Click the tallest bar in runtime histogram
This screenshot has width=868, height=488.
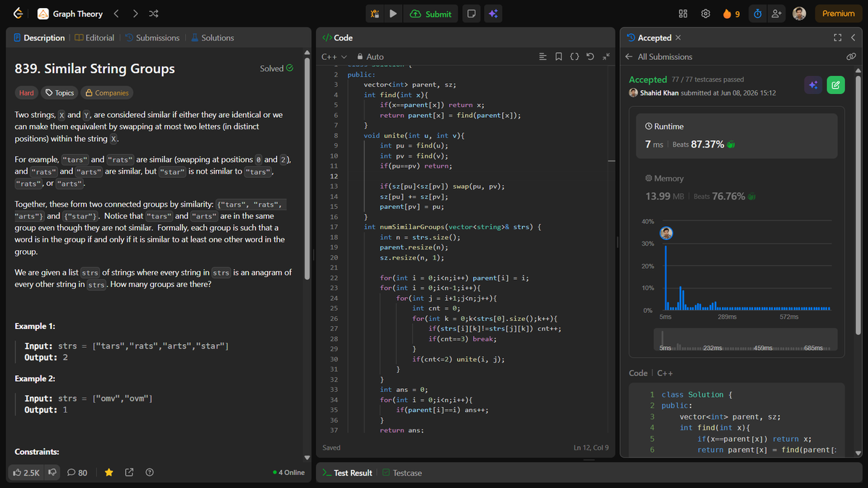(x=666, y=278)
